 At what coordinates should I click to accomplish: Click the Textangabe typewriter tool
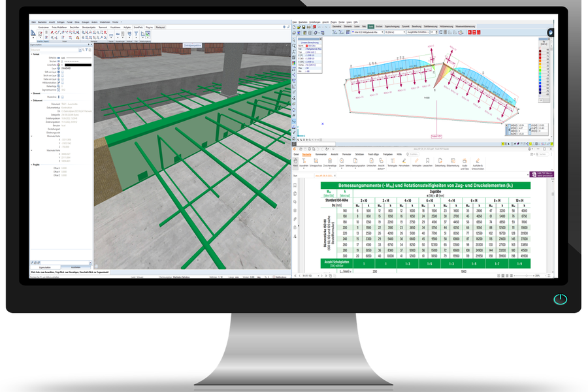(393, 161)
